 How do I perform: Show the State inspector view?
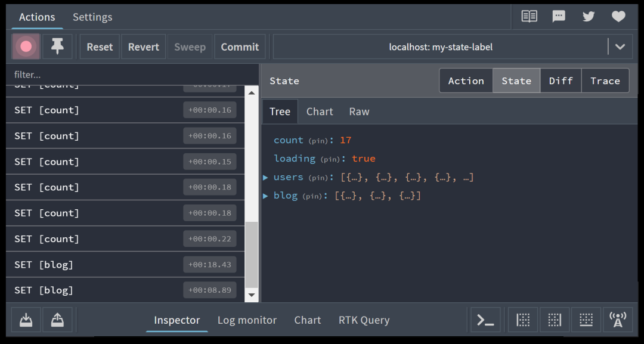pyautogui.click(x=516, y=81)
